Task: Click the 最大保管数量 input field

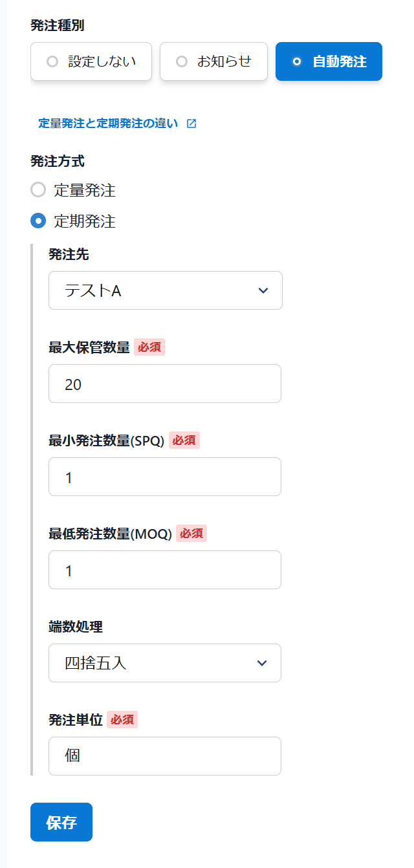Action: pos(164,384)
